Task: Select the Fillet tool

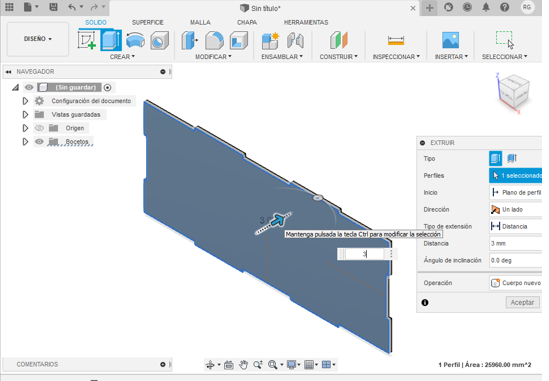Action: [214, 40]
